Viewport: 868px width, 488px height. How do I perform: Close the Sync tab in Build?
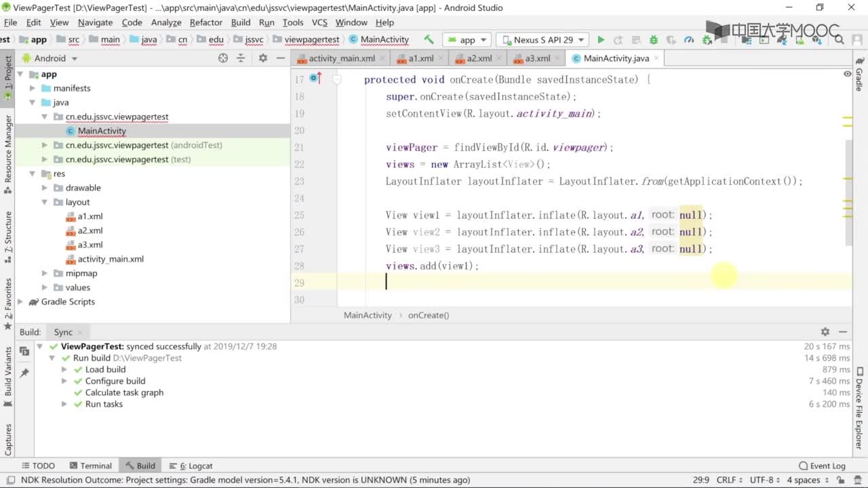coord(80,332)
